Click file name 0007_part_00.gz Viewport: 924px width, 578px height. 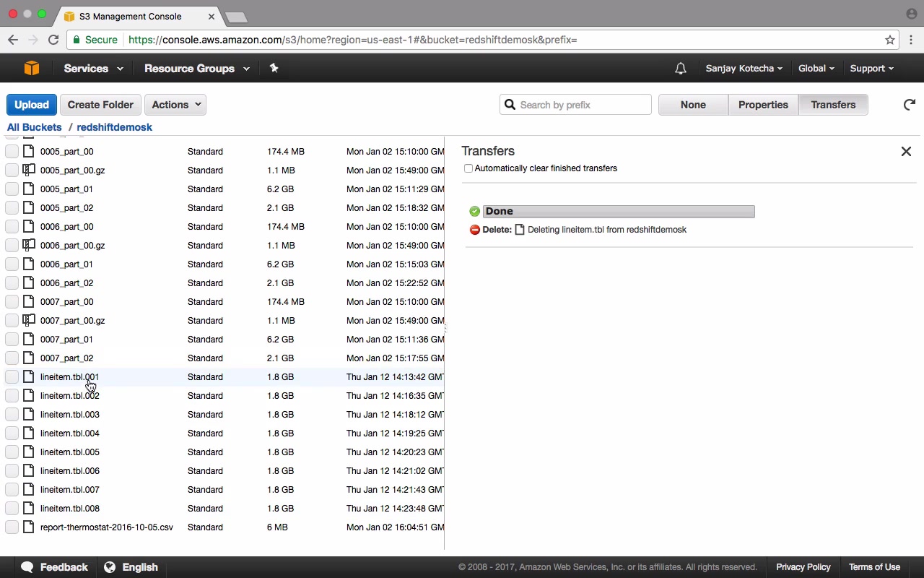(x=72, y=320)
